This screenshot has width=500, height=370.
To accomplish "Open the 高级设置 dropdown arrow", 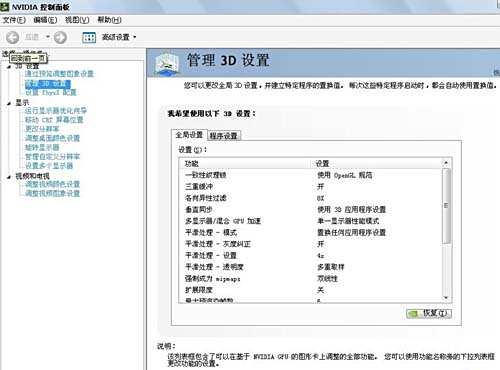I will click(x=135, y=37).
